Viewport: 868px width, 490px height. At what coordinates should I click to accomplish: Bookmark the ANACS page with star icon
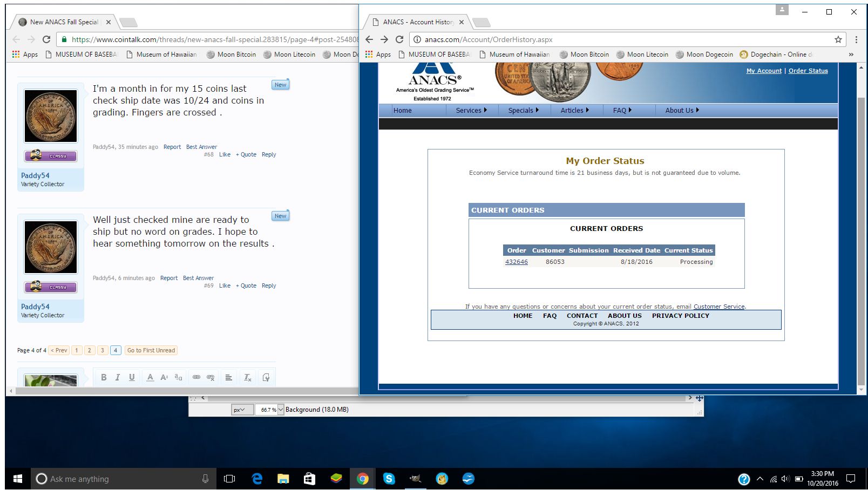838,39
